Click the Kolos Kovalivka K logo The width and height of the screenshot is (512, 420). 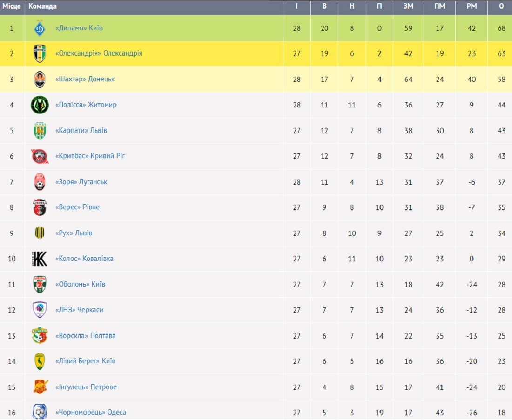tap(40, 259)
